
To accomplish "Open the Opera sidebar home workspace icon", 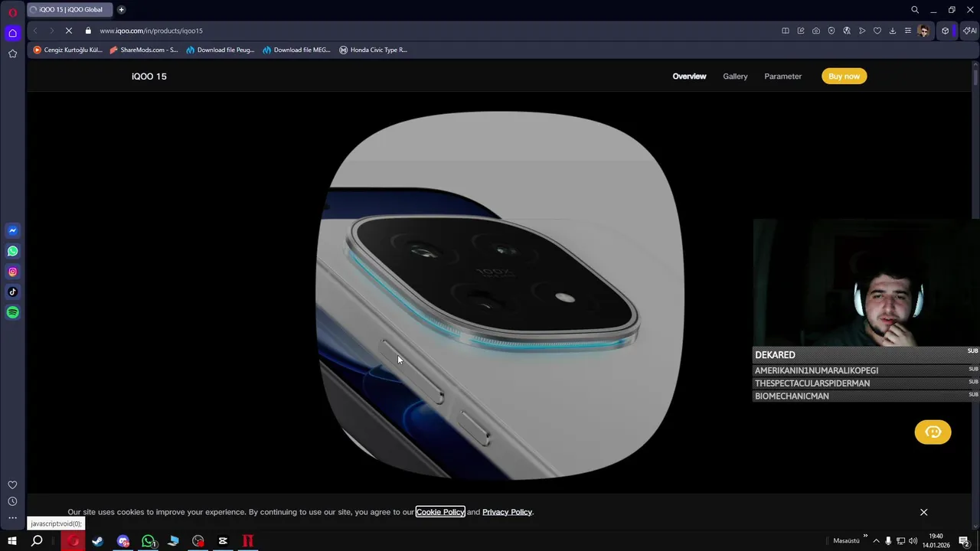I will point(12,33).
